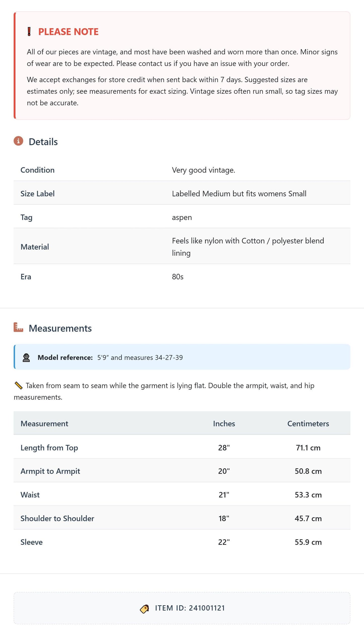Click the price tag icon near Item ID
The width and height of the screenshot is (364, 636).
click(144, 609)
